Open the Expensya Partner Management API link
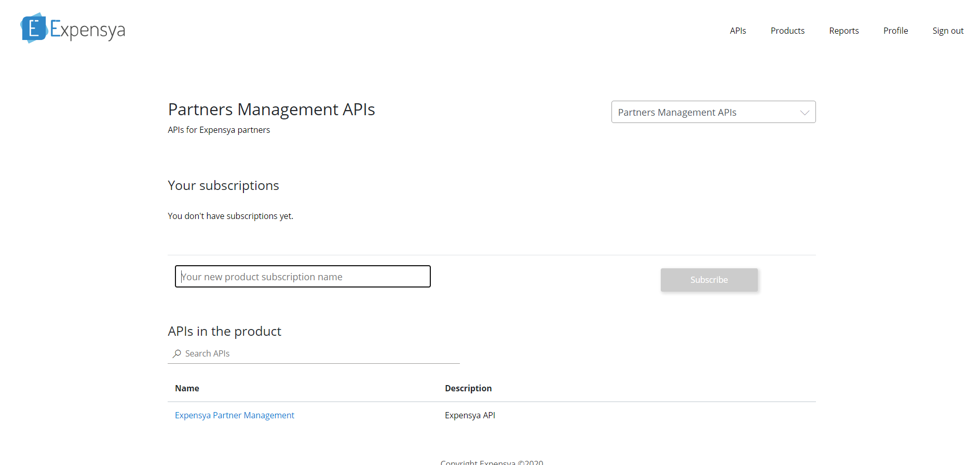The width and height of the screenshot is (980, 465). click(x=235, y=415)
